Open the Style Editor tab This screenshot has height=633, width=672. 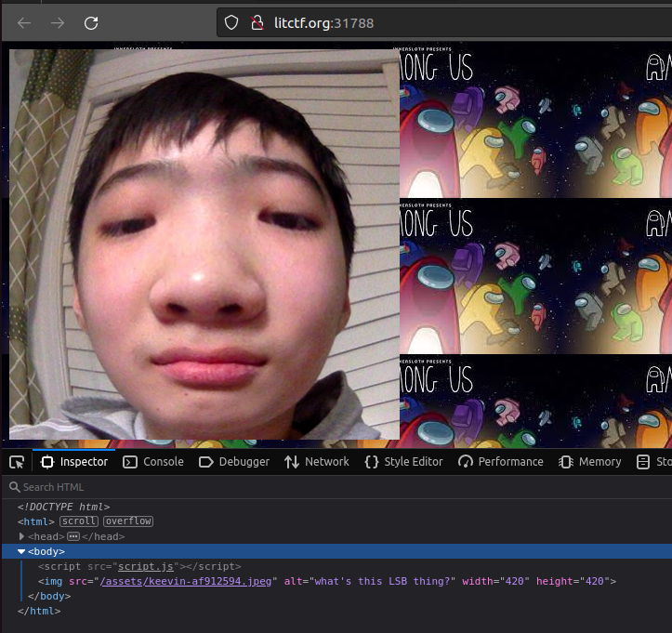(x=403, y=462)
